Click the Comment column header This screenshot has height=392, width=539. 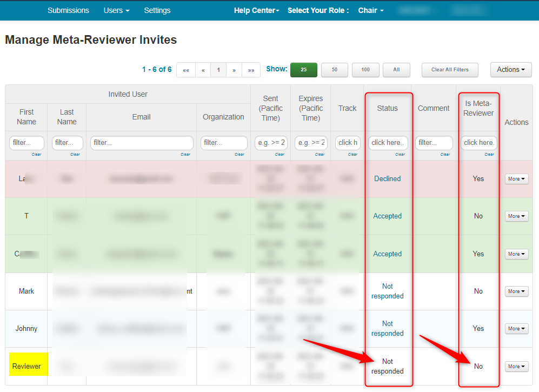pos(434,108)
